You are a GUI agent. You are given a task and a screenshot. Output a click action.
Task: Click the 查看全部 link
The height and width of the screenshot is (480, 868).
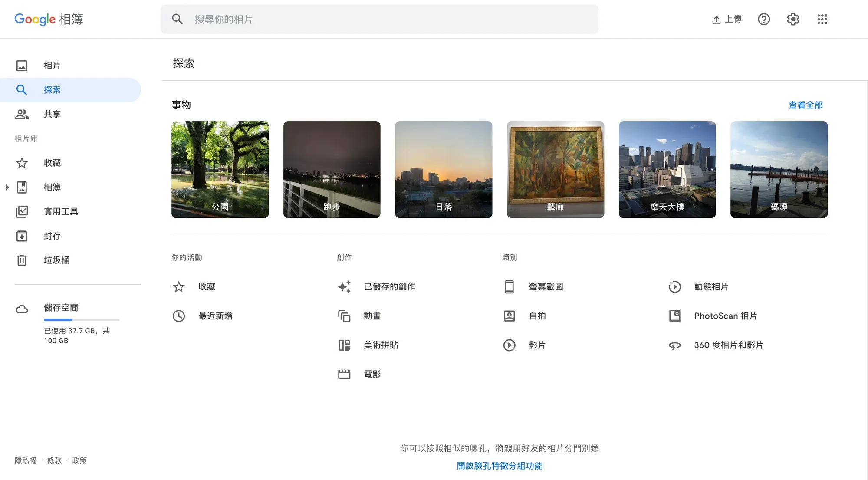pyautogui.click(x=806, y=105)
